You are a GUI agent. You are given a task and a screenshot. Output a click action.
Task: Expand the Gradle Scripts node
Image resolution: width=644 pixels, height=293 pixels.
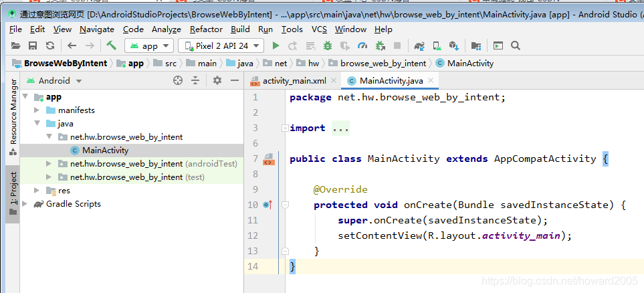click(x=25, y=204)
